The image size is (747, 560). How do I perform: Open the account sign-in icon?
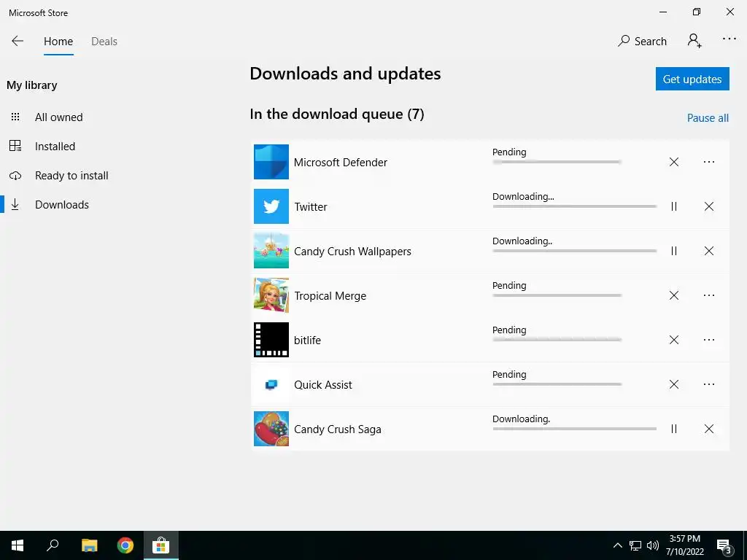(x=694, y=41)
